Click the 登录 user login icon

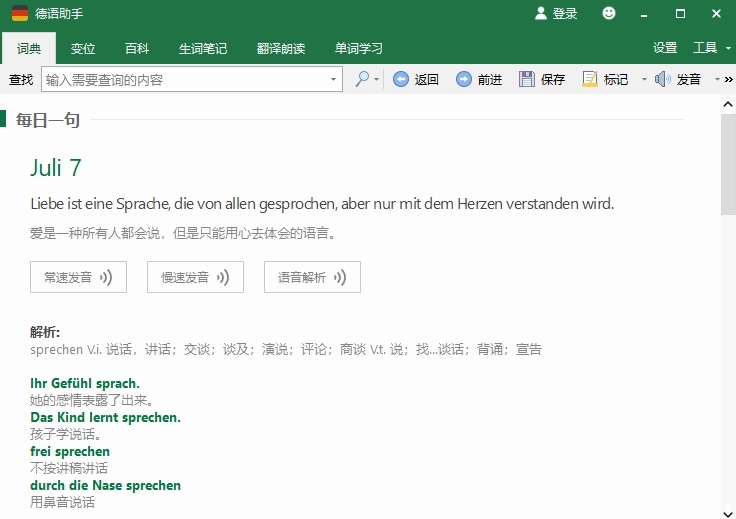[x=541, y=13]
